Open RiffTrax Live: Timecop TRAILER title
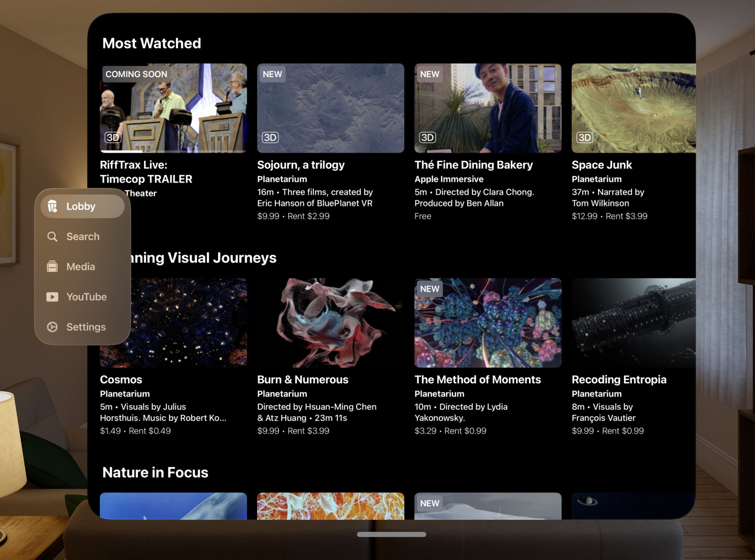 coord(146,172)
